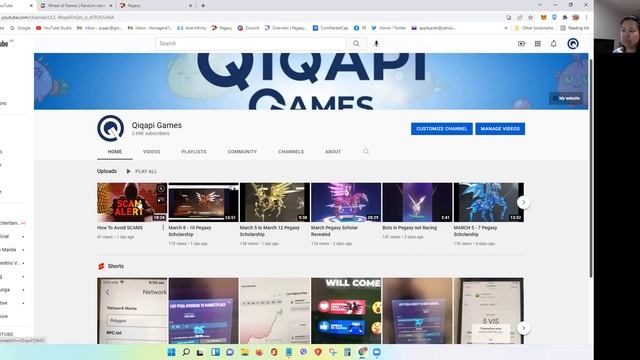640x360 pixels.
Task: Open the Create video camera icon
Action: coord(521,44)
